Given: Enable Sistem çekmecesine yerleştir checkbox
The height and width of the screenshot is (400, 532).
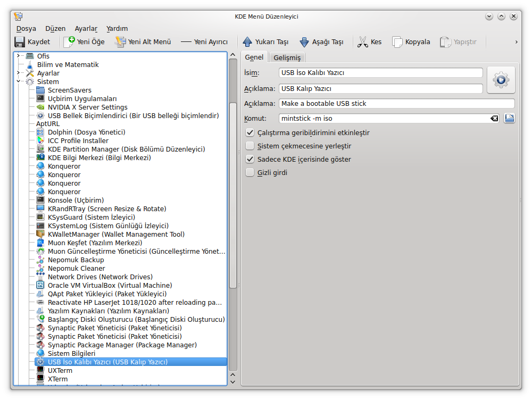Looking at the screenshot, I should [250, 146].
